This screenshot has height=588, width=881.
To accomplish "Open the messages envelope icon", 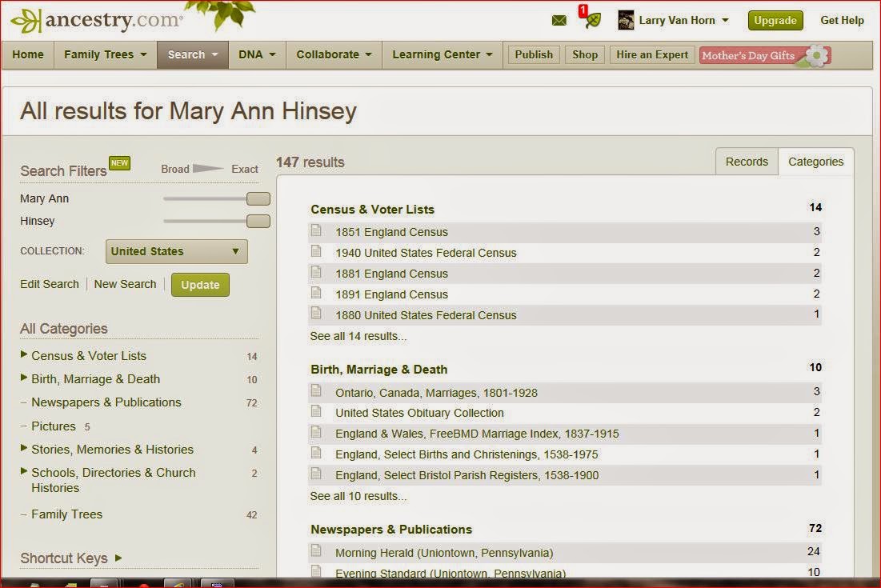I will coord(559,19).
